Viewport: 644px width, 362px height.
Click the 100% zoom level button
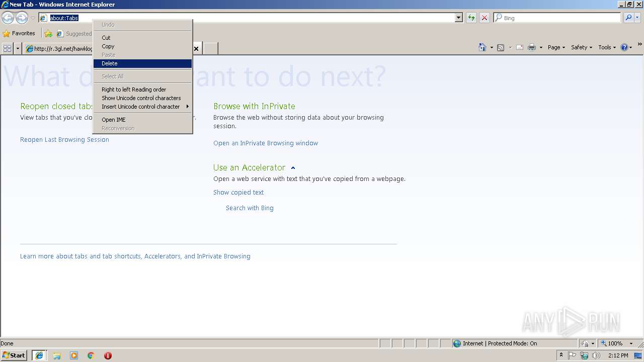click(611, 343)
